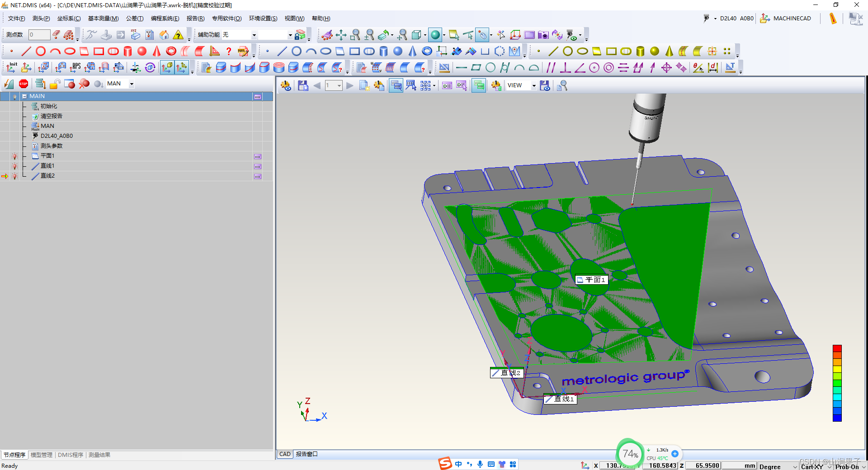Toggle the lightbulb for 直线1
Screen dimensions: 868x470
(14, 166)
